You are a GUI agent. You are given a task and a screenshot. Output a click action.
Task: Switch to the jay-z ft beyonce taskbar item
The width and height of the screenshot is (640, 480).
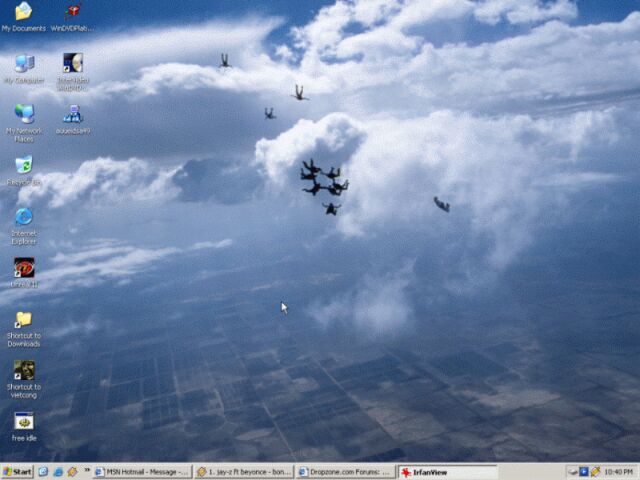243,472
